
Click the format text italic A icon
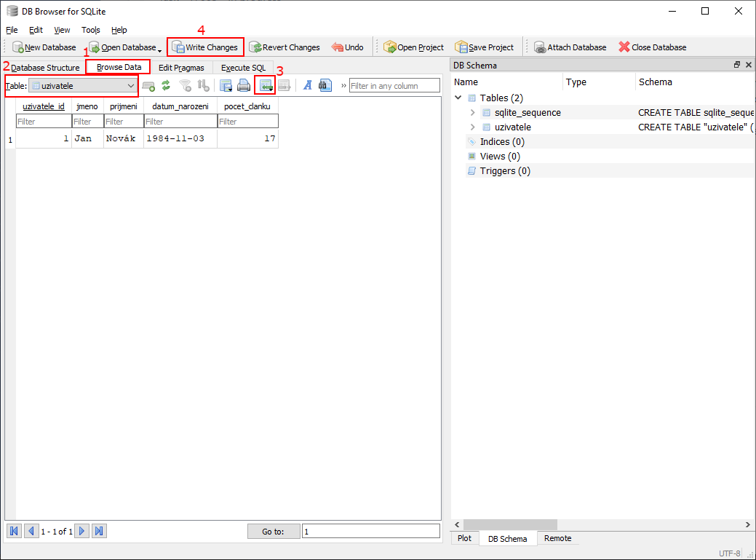coord(307,86)
